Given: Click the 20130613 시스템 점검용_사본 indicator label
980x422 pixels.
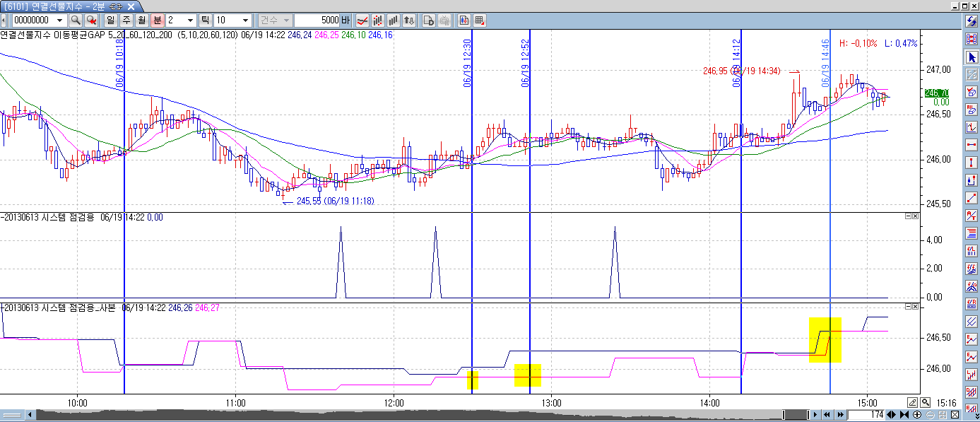Looking at the screenshot, I should 60,307.
